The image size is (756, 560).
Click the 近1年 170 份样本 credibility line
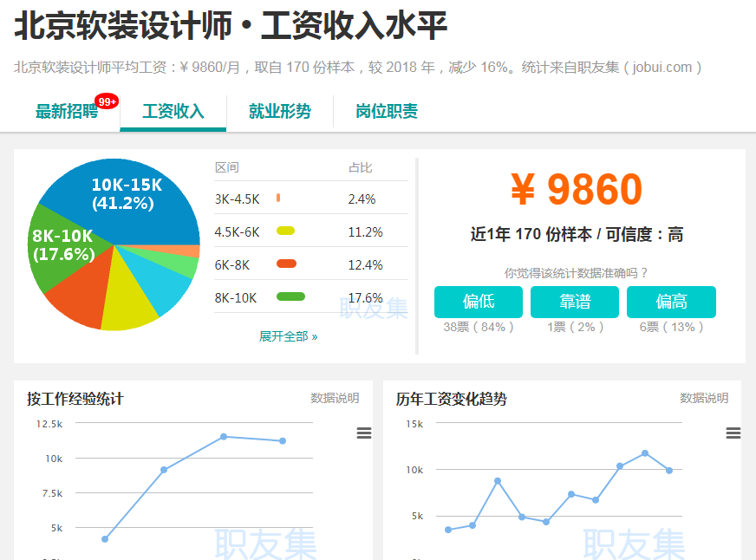(577, 234)
